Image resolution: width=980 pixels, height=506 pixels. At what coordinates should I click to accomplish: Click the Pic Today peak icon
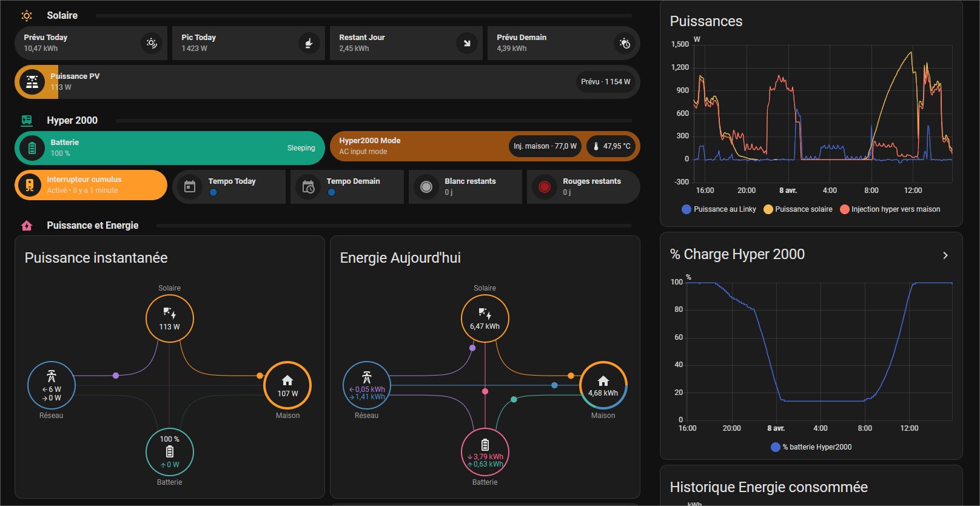click(x=309, y=43)
